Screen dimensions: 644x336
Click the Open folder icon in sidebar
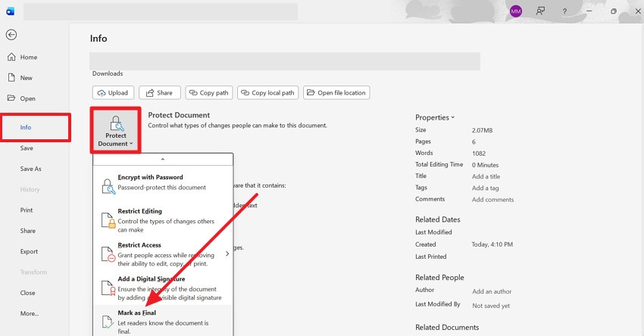(11, 98)
